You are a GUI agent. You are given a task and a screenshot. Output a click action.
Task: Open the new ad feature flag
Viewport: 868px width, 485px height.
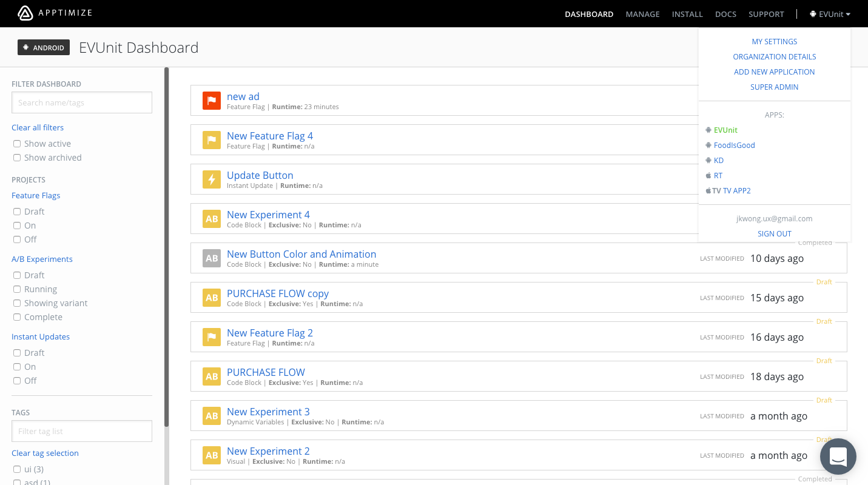243,96
